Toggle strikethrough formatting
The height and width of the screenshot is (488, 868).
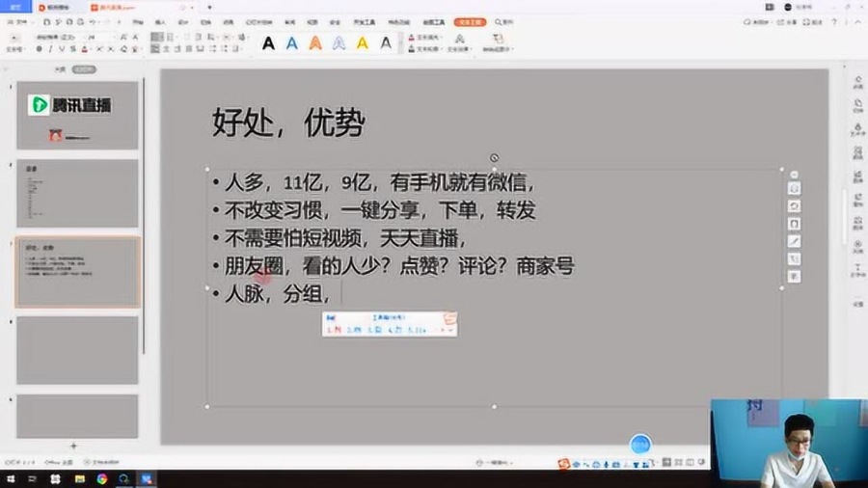coord(72,49)
